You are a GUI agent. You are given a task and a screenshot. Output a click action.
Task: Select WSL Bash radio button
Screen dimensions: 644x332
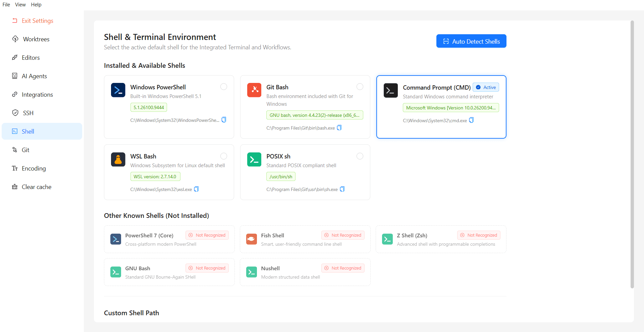click(x=224, y=156)
